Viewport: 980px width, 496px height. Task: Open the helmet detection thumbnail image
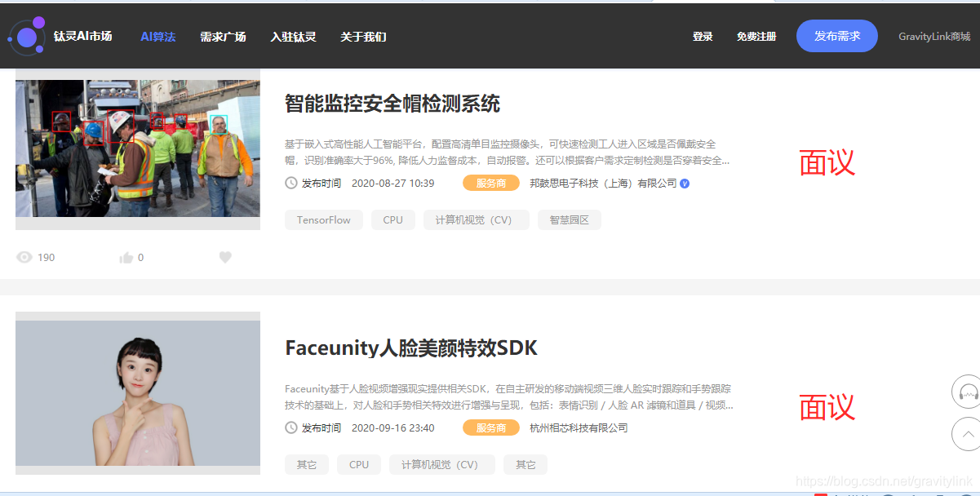(x=138, y=148)
